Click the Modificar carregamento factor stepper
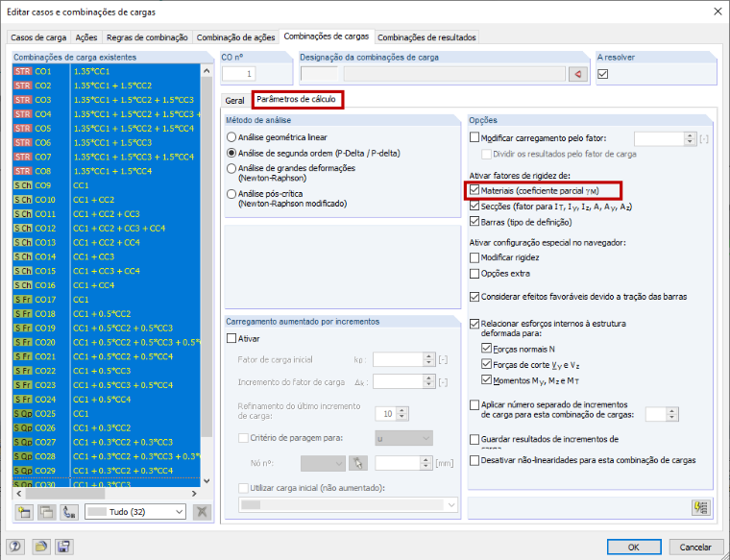Screen dimensions: 730x560 690,138
